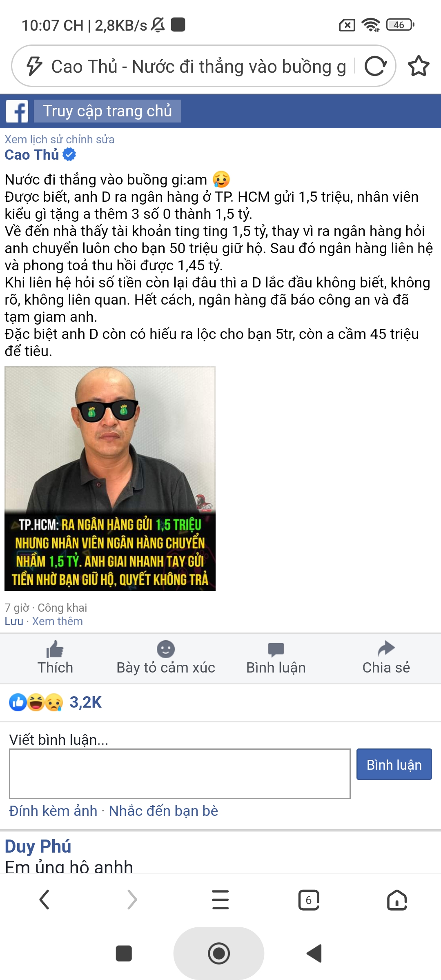
Task: Open Xem lịch sử chỉnh sửa link
Action: 60,139
